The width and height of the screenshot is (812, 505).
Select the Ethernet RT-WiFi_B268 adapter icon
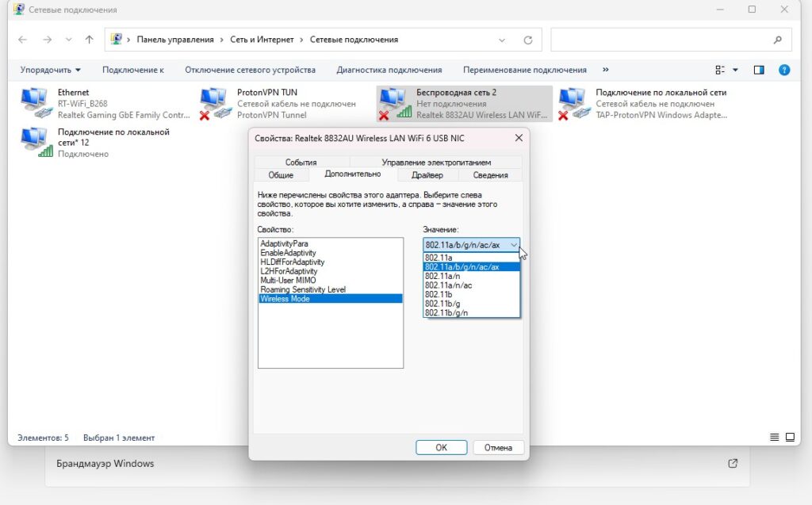(33, 99)
